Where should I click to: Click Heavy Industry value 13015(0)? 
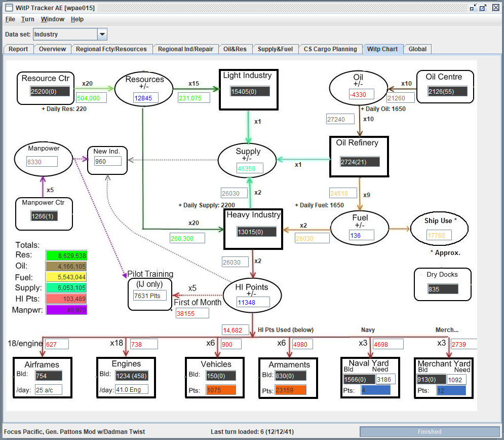click(256, 232)
